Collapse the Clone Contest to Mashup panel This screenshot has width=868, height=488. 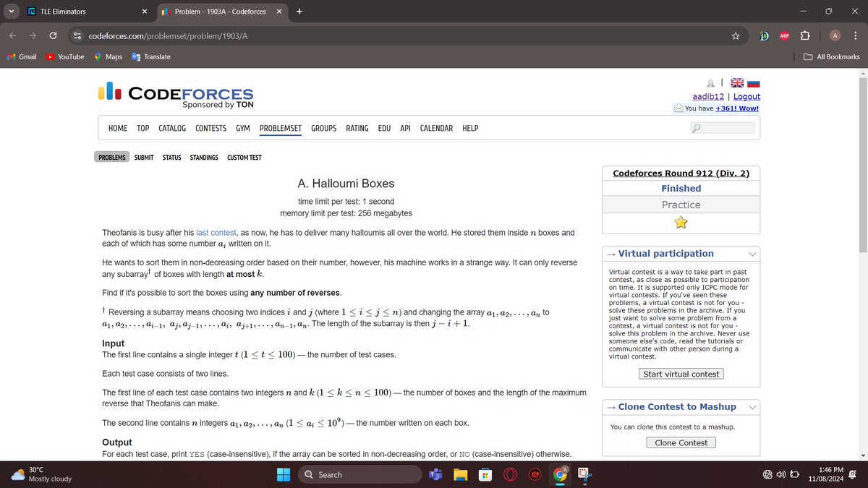752,407
